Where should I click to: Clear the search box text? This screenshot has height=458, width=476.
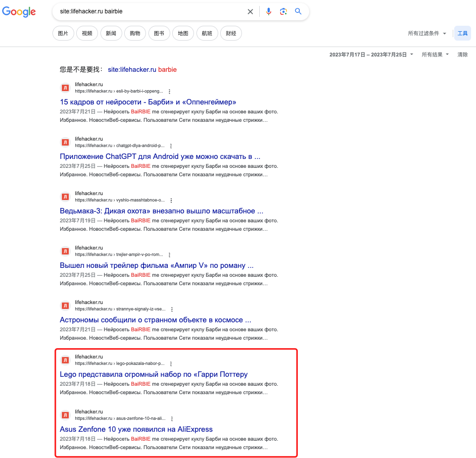250,11
